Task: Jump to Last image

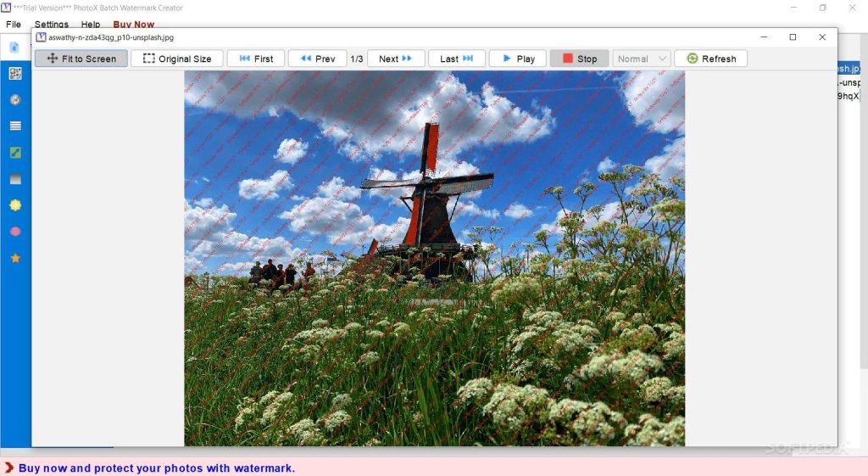Action: click(x=457, y=59)
